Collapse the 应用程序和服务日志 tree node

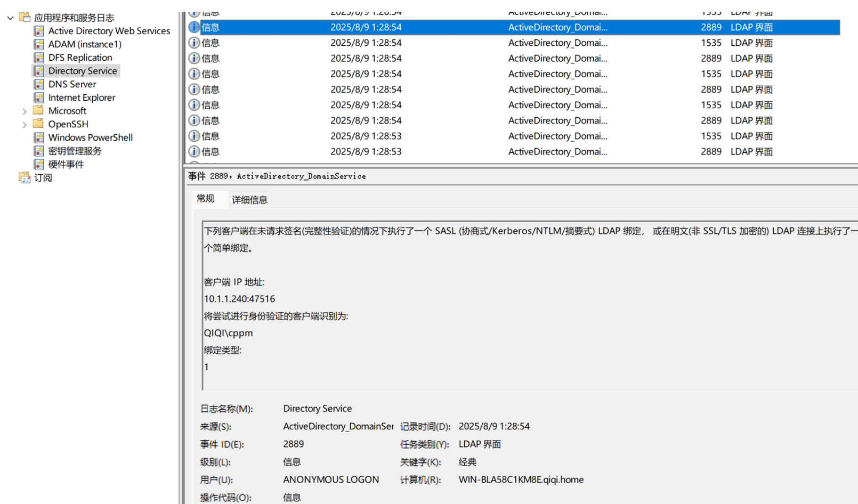pos(10,18)
